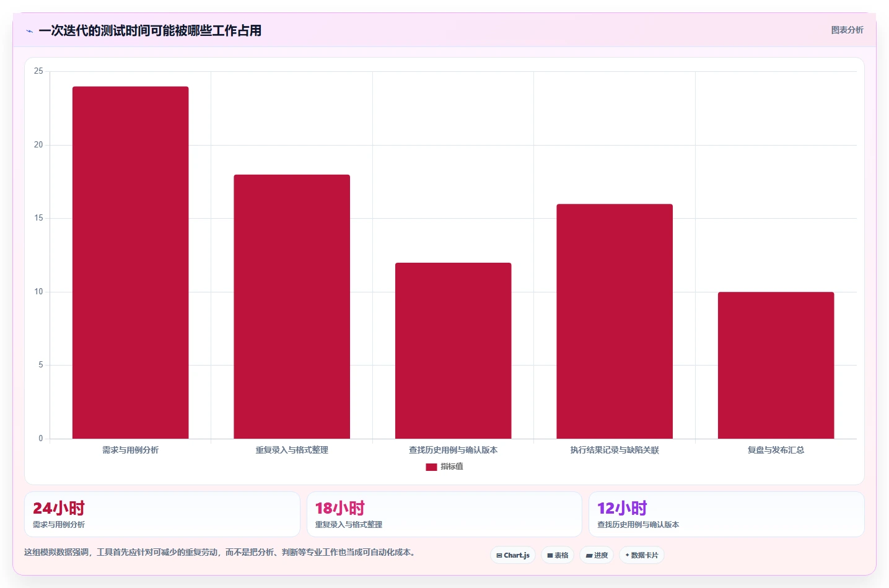Click the footnote text about 模拟数据

click(x=220, y=552)
